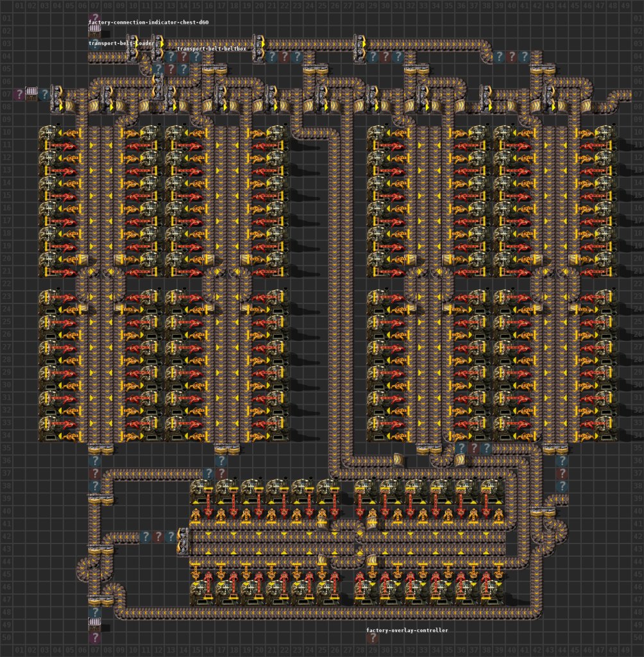Select chest icon below factory-connection-indicator-chest-d60 label
This screenshot has height=657, width=644.
tap(95, 31)
